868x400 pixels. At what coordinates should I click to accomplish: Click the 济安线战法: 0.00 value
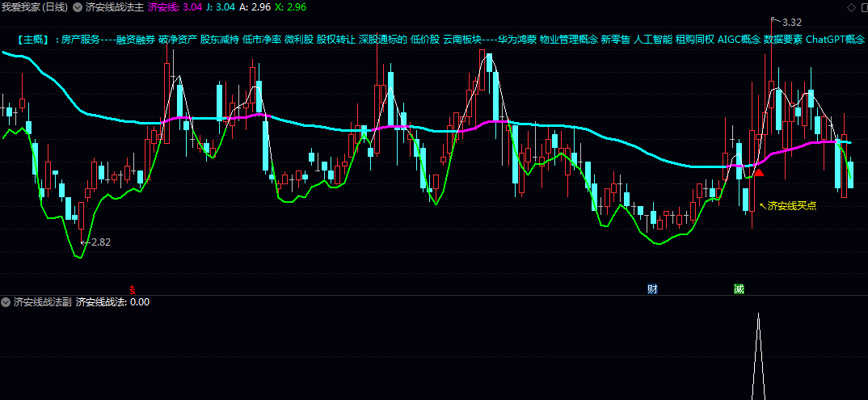coord(112,302)
